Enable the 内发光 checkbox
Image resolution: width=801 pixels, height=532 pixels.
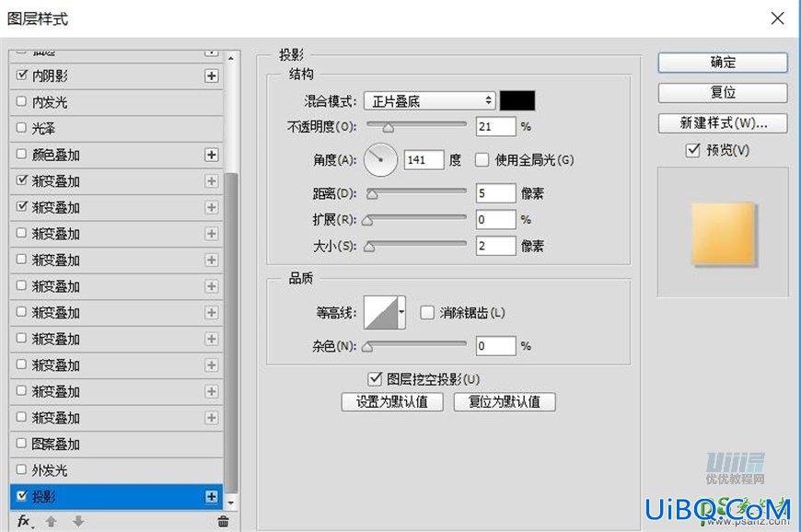tap(21, 101)
